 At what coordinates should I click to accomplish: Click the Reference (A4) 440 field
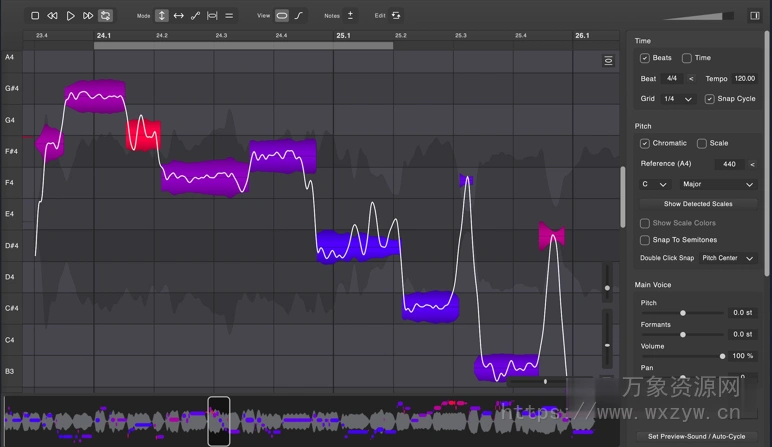[x=730, y=164]
